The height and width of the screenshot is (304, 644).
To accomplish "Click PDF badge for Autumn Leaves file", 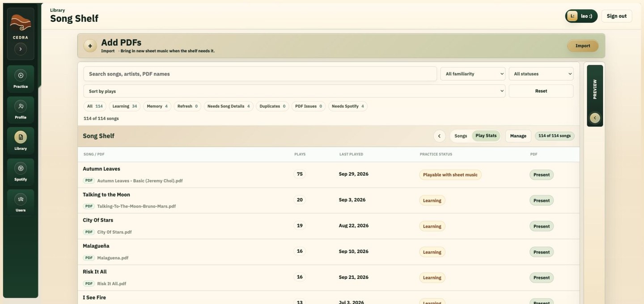I will click(x=89, y=181).
